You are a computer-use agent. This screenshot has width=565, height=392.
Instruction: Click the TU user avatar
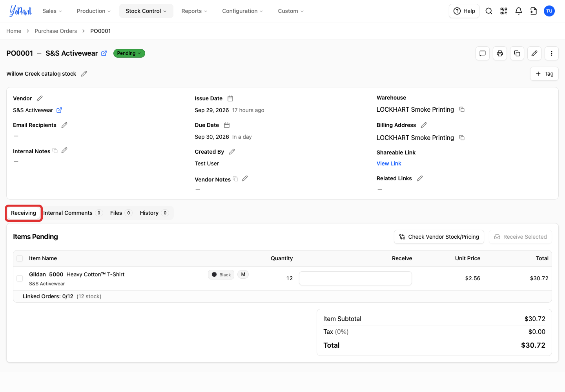[x=549, y=11]
